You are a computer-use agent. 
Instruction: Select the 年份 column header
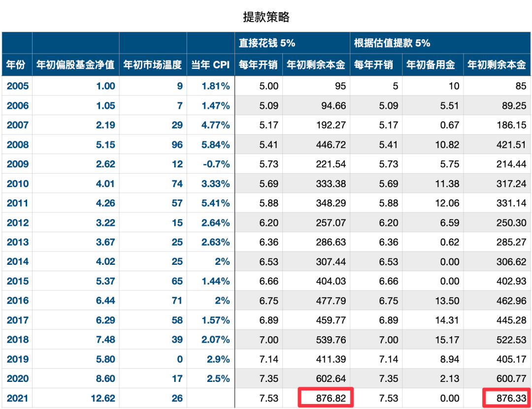pyautogui.click(x=17, y=64)
